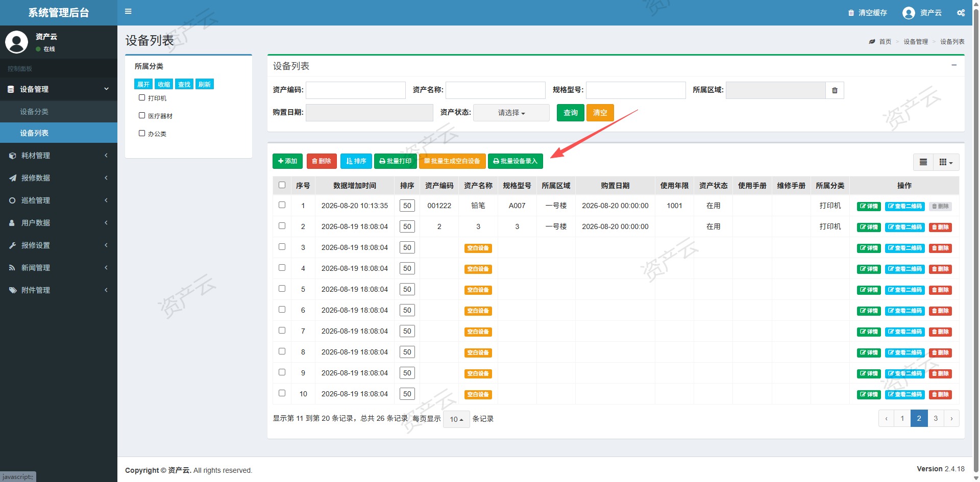Image resolution: width=980 pixels, height=482 pixels.
Task: Check the checkbox for row 10
Action: (x=282, y=393)
